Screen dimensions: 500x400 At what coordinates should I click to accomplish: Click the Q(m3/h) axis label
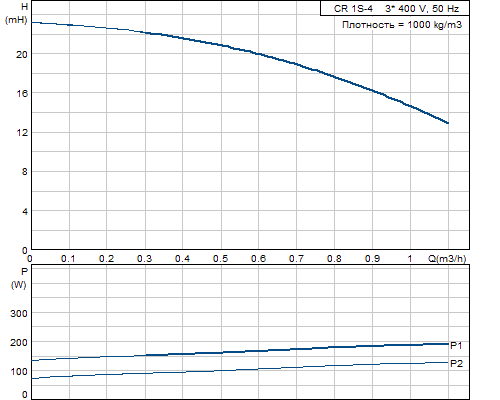coord(447,259)
